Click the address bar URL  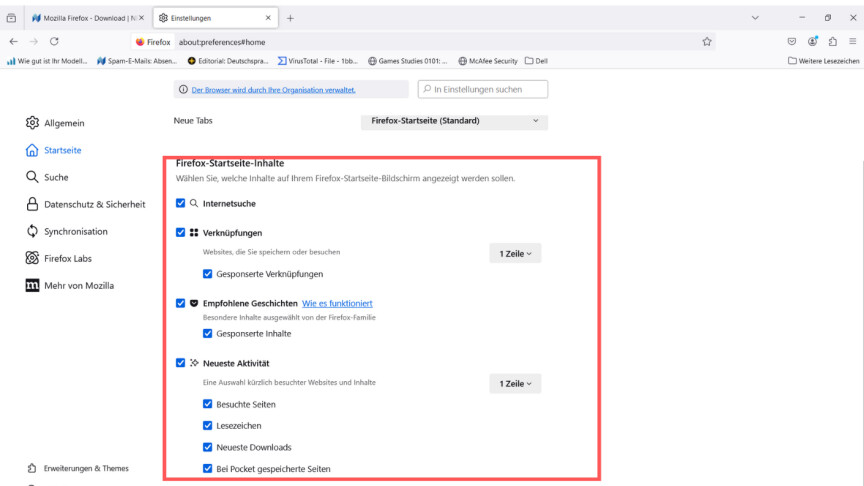point(222,42)
